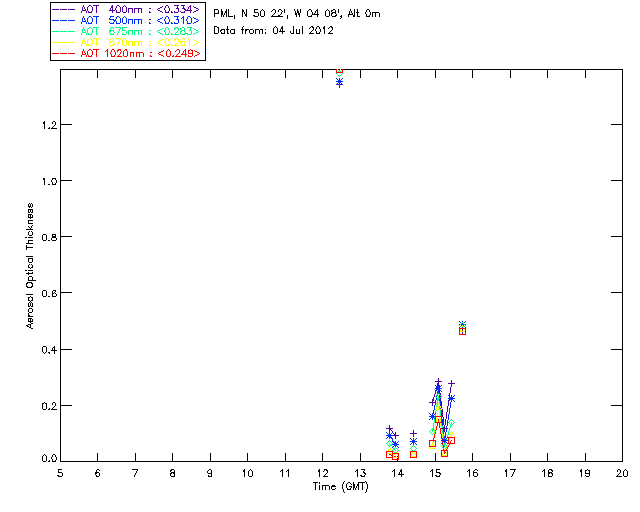The height and width of the screenshot is (512, 640).
Task: Click the x-axis tick label '17'
Action: pos(510,473)
